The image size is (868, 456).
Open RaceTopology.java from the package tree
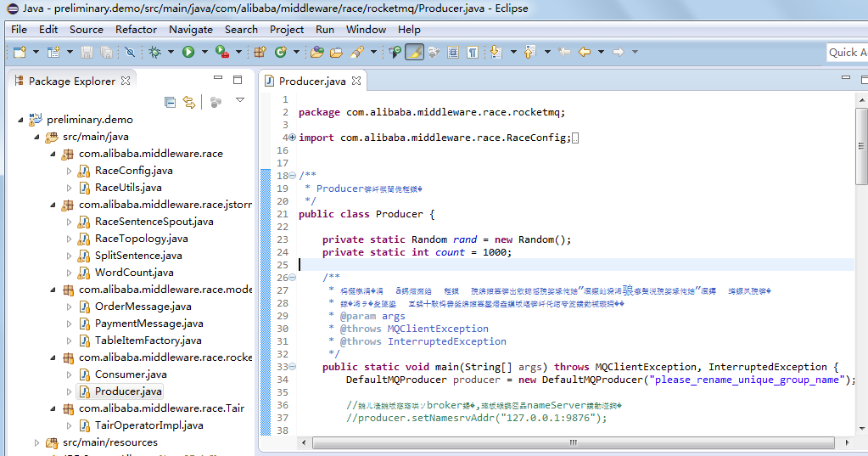click(x=141, y=239)
